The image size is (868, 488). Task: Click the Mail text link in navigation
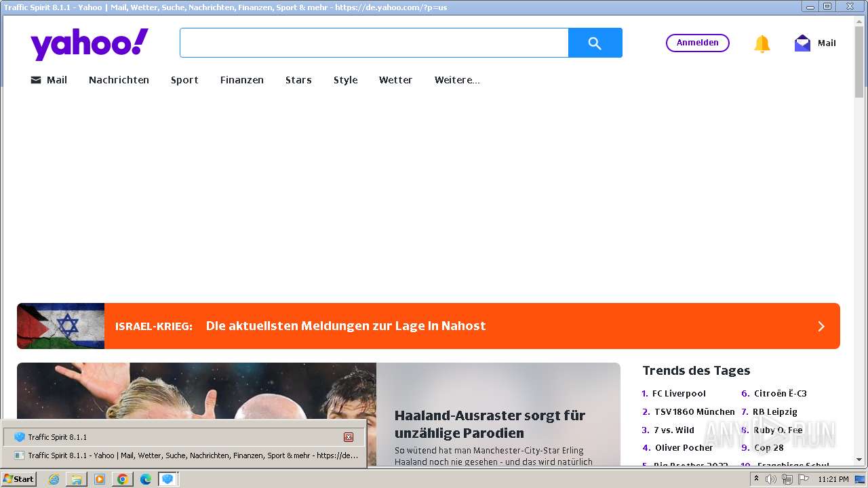click(57, 80)
